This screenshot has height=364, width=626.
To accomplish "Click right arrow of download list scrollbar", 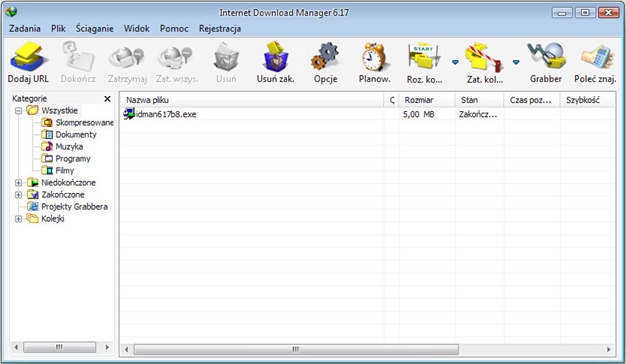I will click(608, 350).
